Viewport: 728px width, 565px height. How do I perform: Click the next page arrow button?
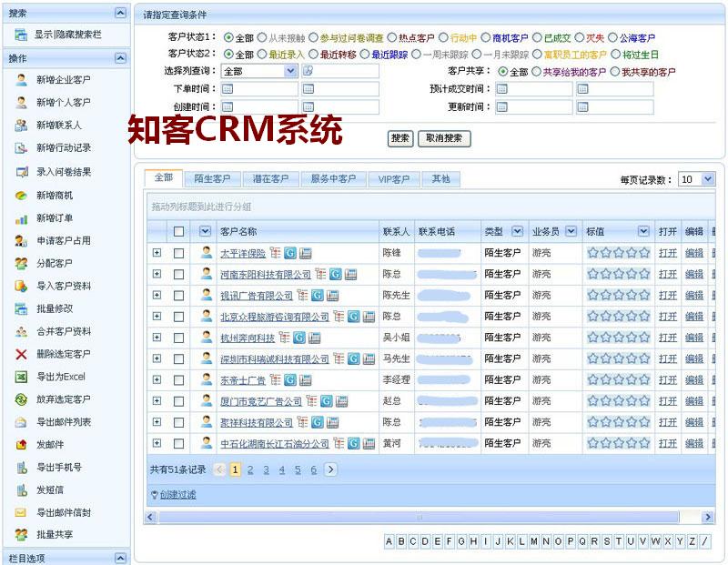pyautogui.click(x=330, y=469)
